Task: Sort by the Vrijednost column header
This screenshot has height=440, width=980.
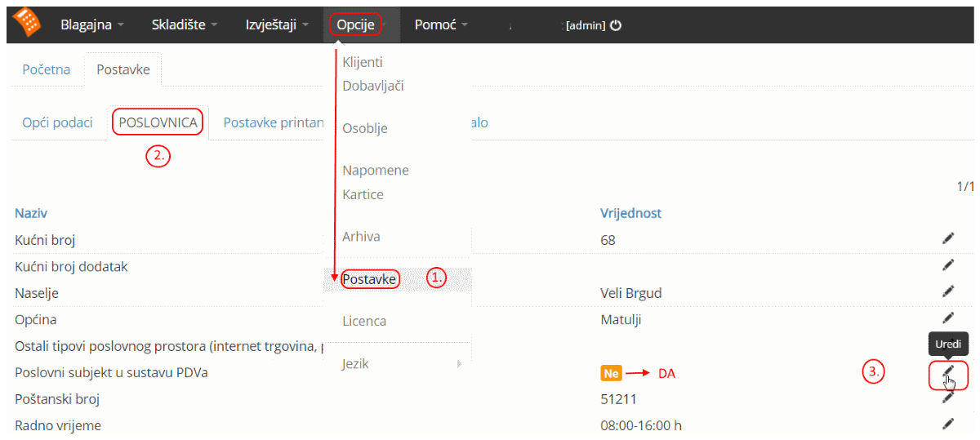Action: tap(630, 213)
